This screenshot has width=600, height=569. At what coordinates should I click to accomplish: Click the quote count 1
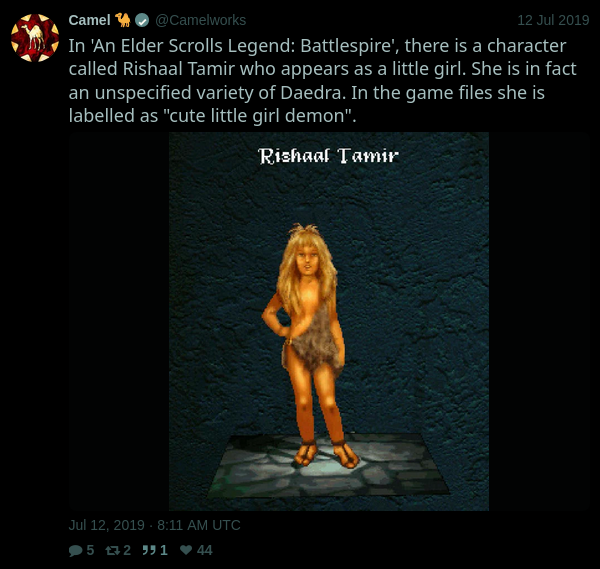click(x=164, y=550)
